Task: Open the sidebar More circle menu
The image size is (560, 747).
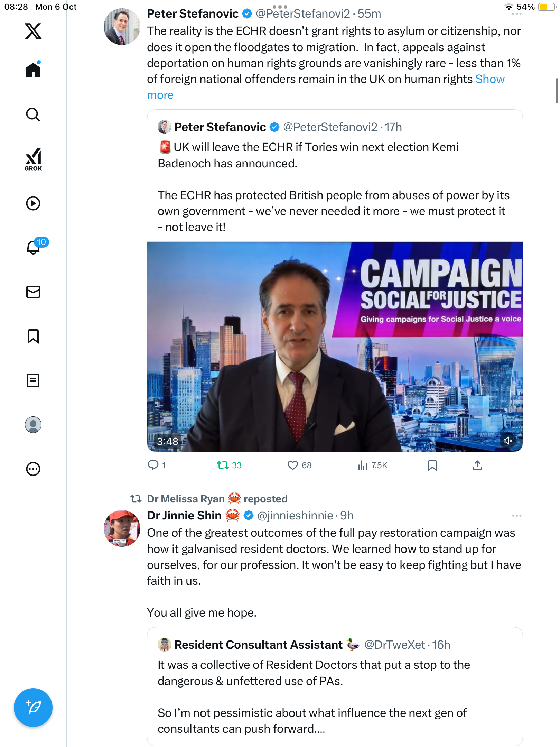Action: pyautogui.click(x=33, y=469)
